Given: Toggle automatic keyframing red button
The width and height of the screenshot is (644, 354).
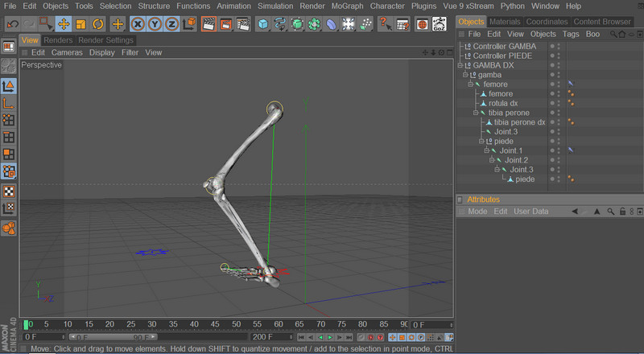Looking at the screenshot, I should pyautogui.click(x=371, y=338).
